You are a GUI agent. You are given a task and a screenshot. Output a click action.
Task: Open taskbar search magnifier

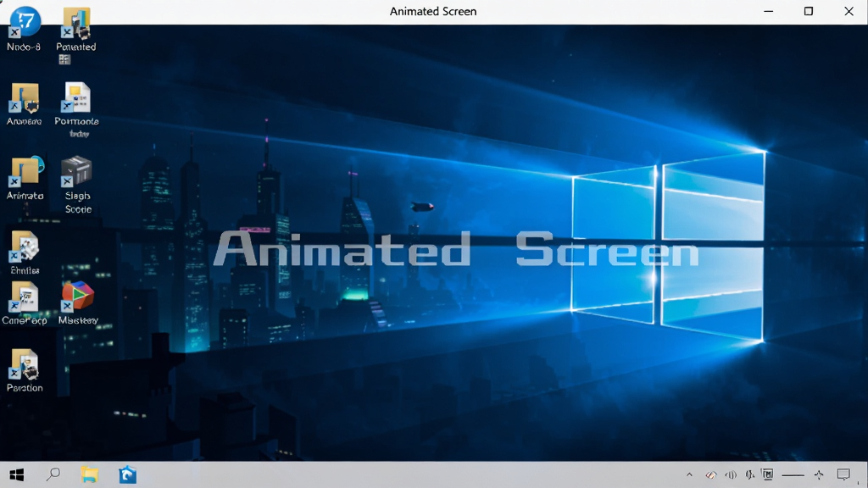coord(53,474)
